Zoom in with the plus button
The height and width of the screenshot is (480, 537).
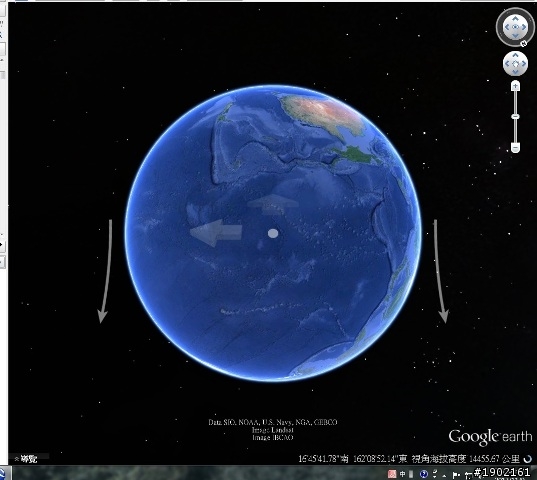515,86
